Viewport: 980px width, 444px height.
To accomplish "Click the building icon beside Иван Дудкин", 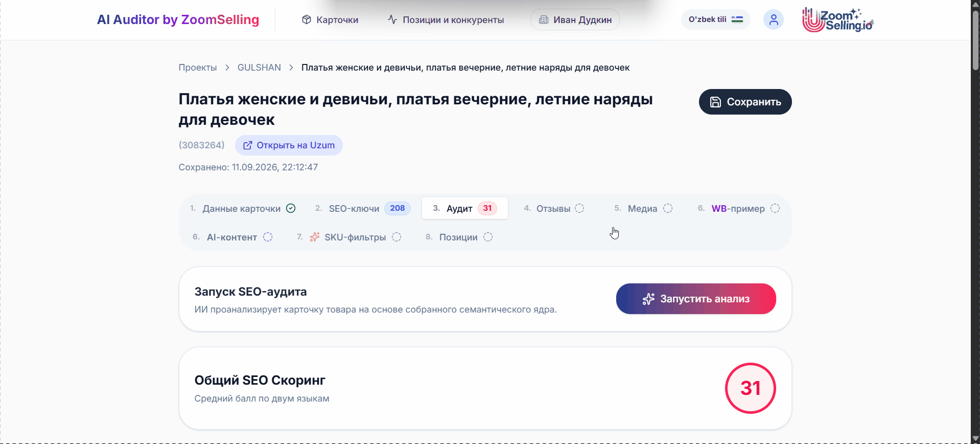I will click(x=544, y=19).
